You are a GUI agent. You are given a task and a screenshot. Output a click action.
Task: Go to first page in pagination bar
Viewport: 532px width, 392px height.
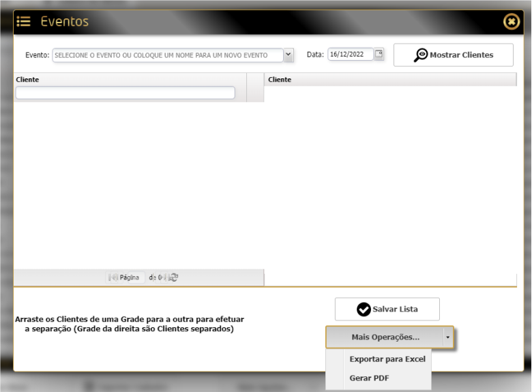[110, 277]
